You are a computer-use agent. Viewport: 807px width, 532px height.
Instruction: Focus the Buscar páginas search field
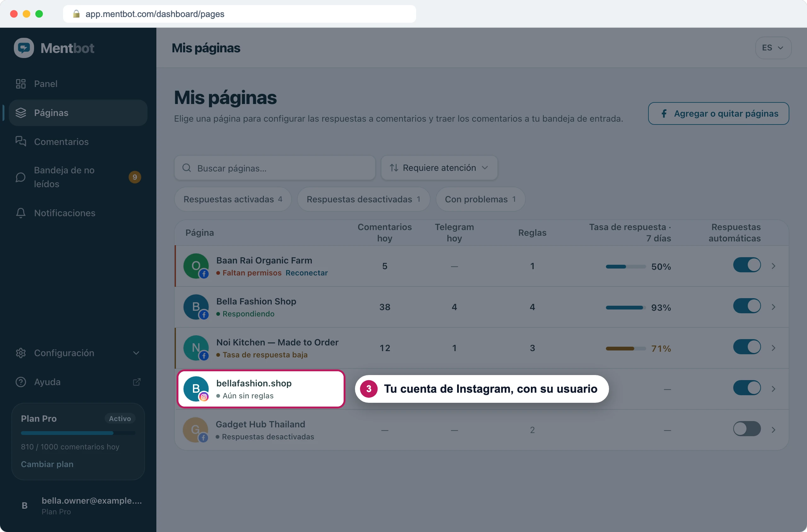pos(275,168)
